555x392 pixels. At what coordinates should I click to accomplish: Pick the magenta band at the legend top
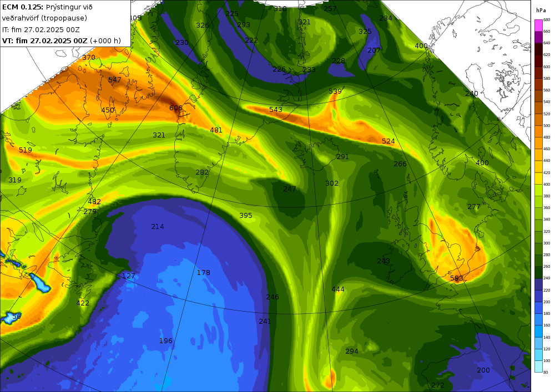click(x=538, y=26)
